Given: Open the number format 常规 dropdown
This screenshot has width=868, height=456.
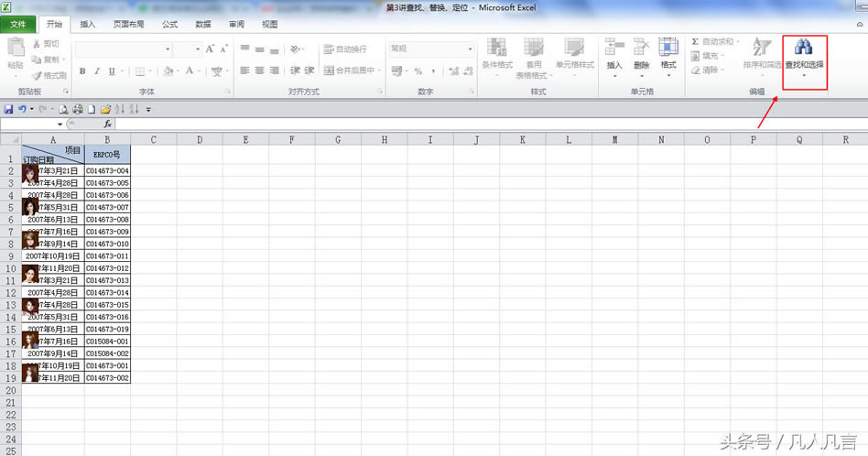Looking at the screenshot, I should pyautogui.click(x=471, y=49).
